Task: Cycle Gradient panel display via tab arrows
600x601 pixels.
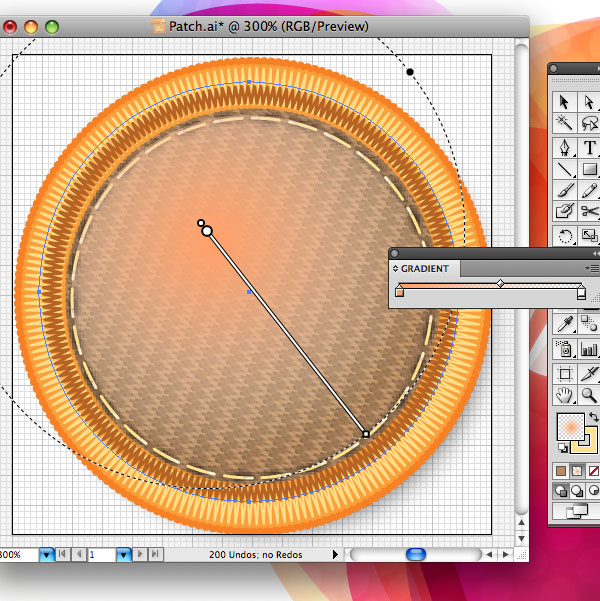Action: [x=395, y=269]
